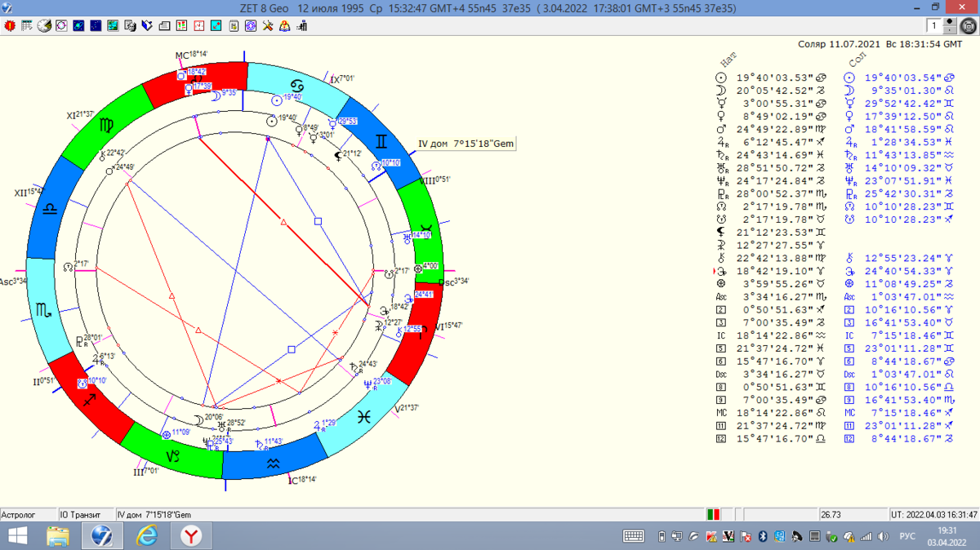The image size is (980, 550).
Task: Click the Bluetooth tray icon
Action: [763, 537]
